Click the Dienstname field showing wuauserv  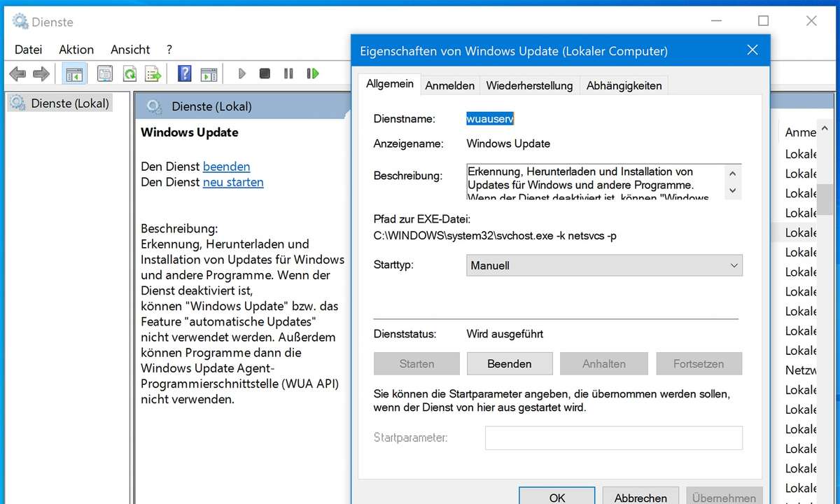click(x=490, y=119)
